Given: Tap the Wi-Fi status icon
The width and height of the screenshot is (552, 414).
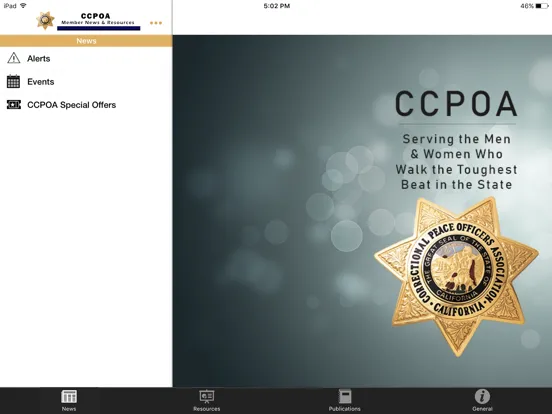Looking at the screenshot, I should 23,6.
